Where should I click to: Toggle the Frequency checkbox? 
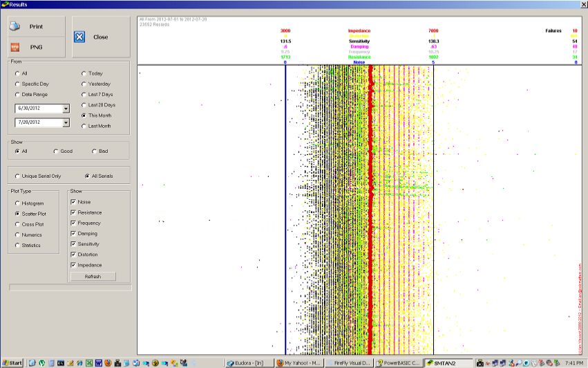point(73,223)
